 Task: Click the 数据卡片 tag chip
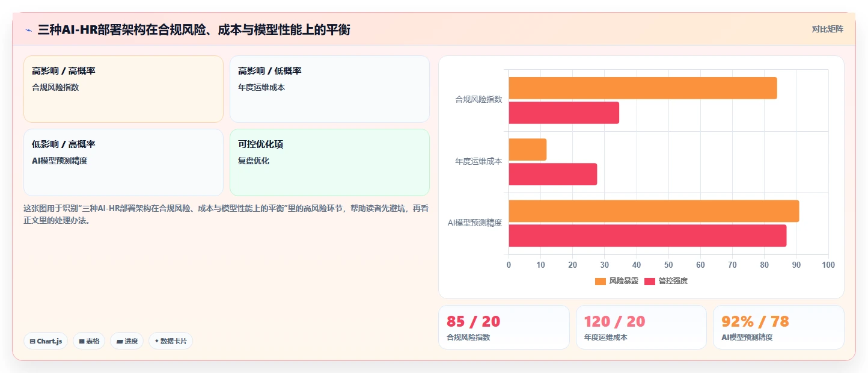pyautogui.click(x=171, y=341)
